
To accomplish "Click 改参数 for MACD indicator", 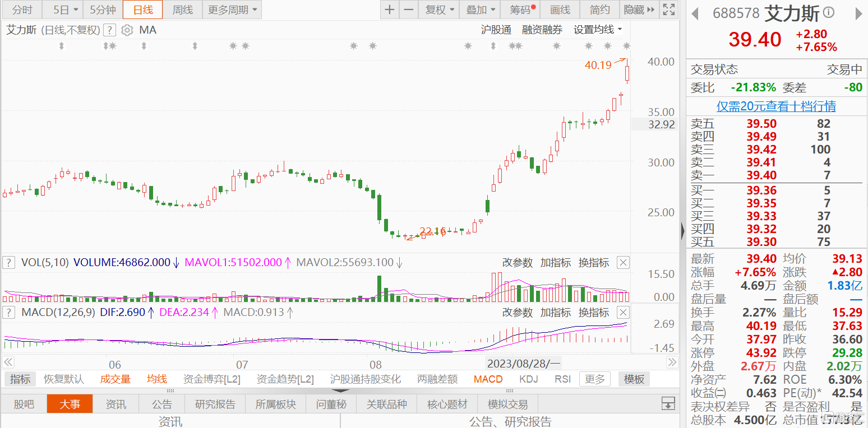I will 518,312.
